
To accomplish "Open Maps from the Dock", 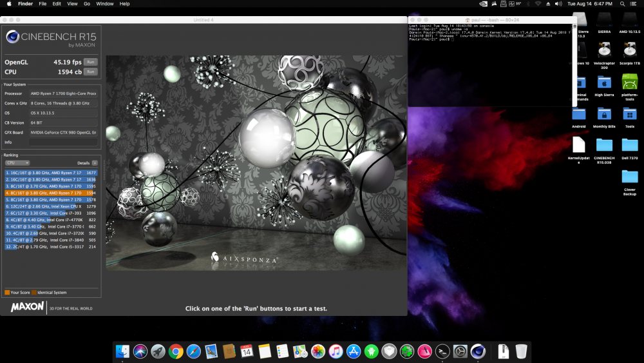I will pyautogui.click(x=300, y=351).
